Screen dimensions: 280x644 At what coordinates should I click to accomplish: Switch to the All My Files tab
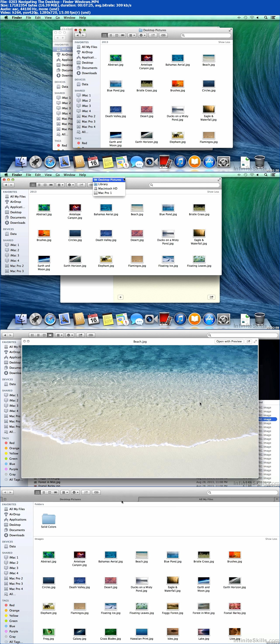206,499
